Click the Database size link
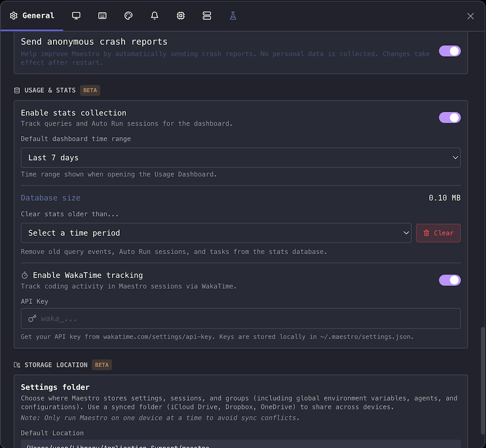Image resolution: width=486 pixels, height=448 pixels. coord(50,198)
